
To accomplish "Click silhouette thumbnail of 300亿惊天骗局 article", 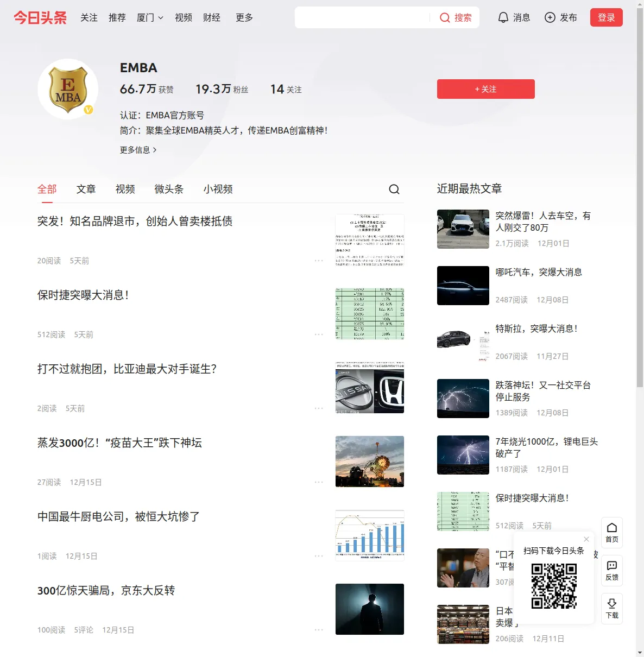I will [x=370, y=609].
